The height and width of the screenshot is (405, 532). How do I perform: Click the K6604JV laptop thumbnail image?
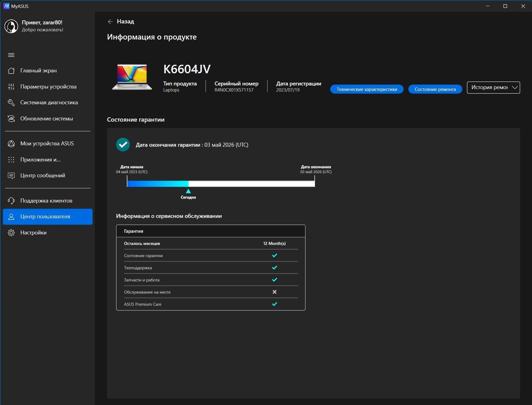click(x=132, y=77)
